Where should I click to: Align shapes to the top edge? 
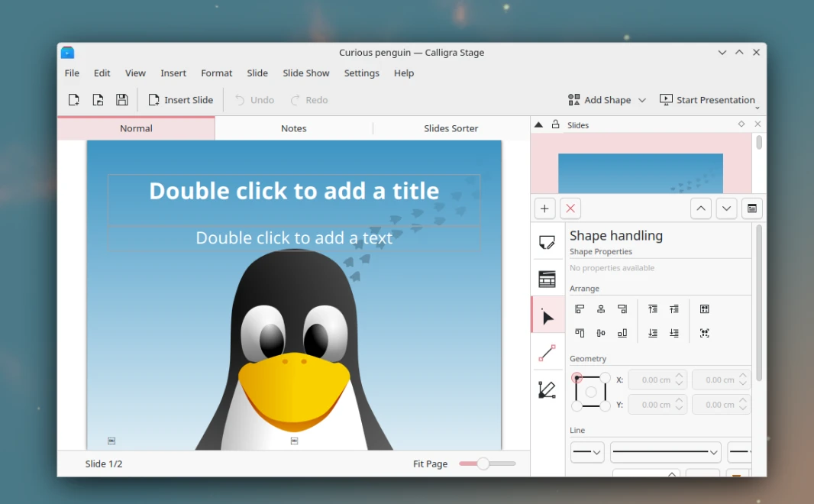point(580,333)
